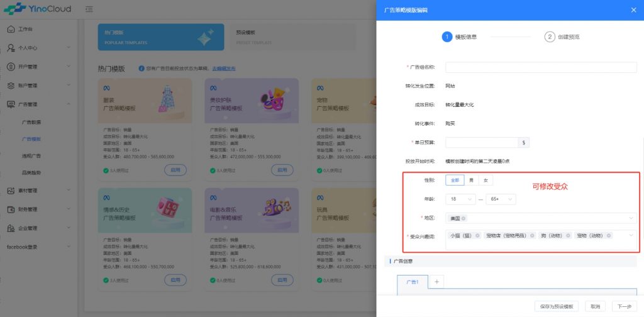The height and width of the screenshot is (317, 644).
Task: Click the 美妆护肤 template thumbnail illustration
Action: pyautogui.click(x=272, y=99)
